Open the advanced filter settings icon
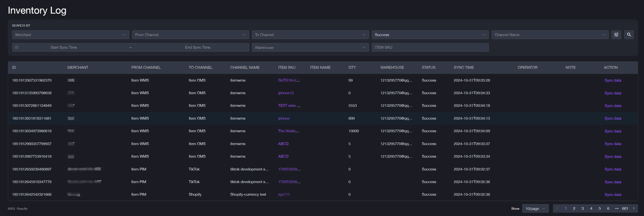Viewport: 644px width, 216px height. tap(616, 34)
